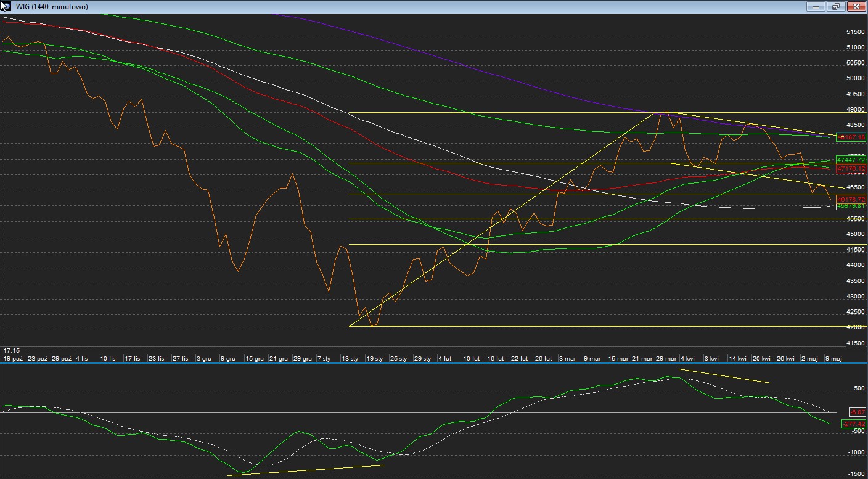
Task: Minimize the WIG chart window
Action: pyautogui.click(x=816, y=6)
